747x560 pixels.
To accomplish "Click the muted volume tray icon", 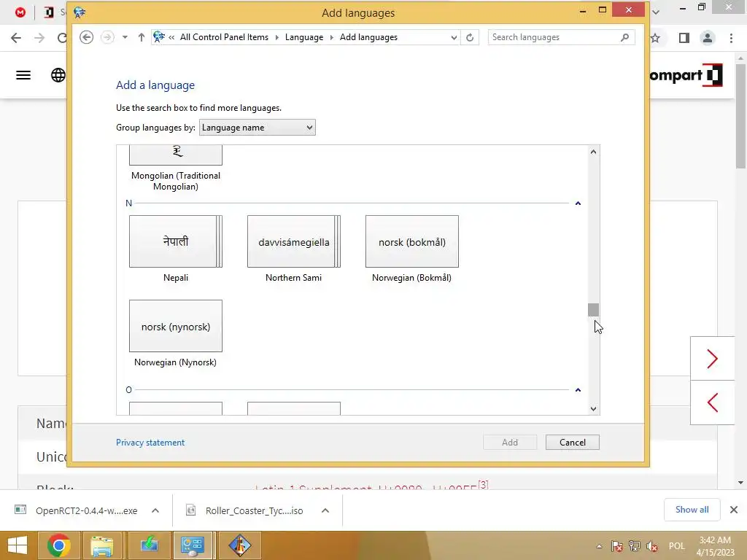I will (652, 546).
